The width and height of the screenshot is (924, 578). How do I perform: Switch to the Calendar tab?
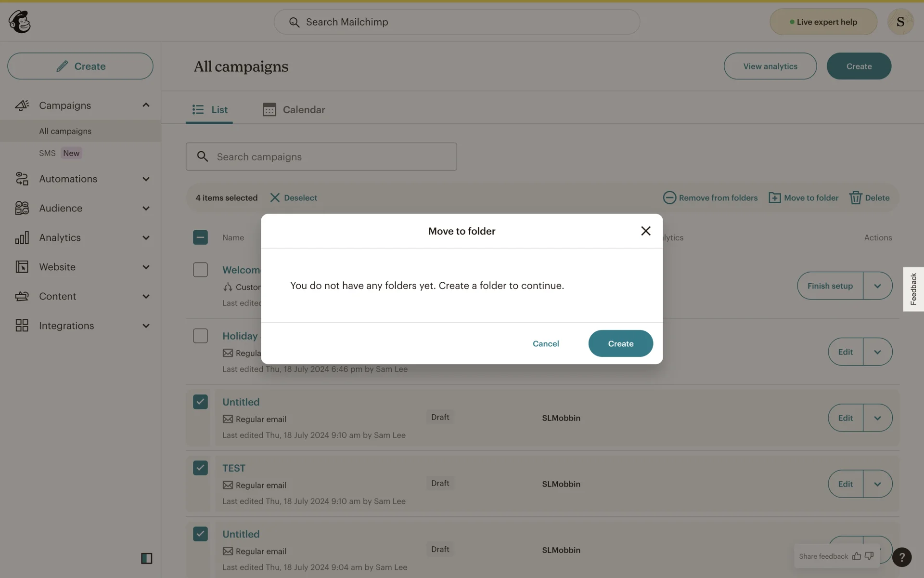[x=294, y=110]
